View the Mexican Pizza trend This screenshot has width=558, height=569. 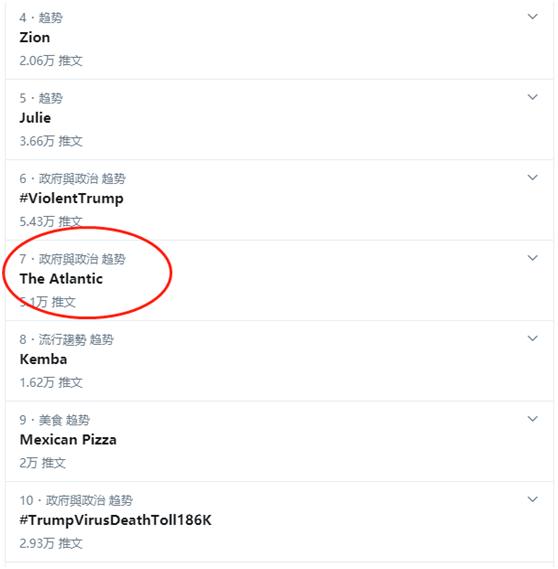click(x=68, y=440)
